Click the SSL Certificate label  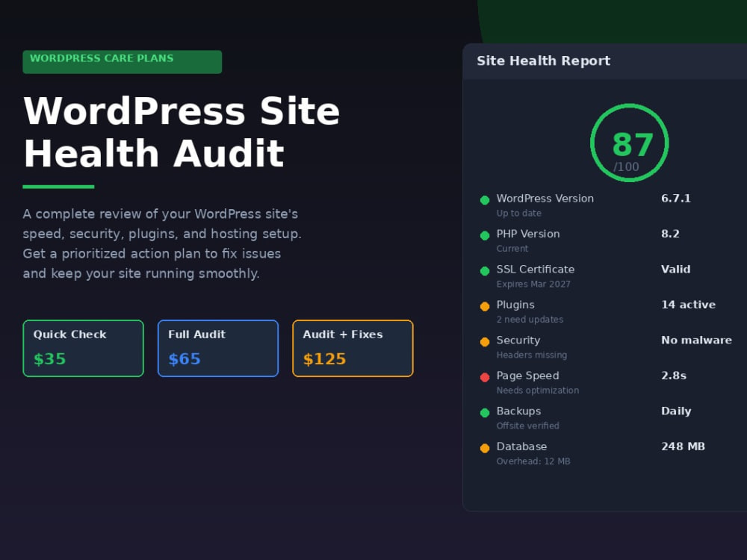(536, 270)
